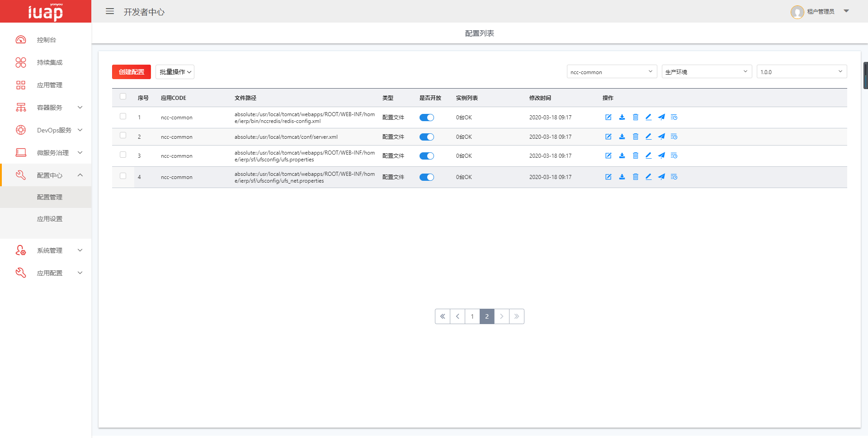Viewport: 868px width, 438px height.
Task: Collapse the 配置中心 sidebar menu
Action: 46,175
